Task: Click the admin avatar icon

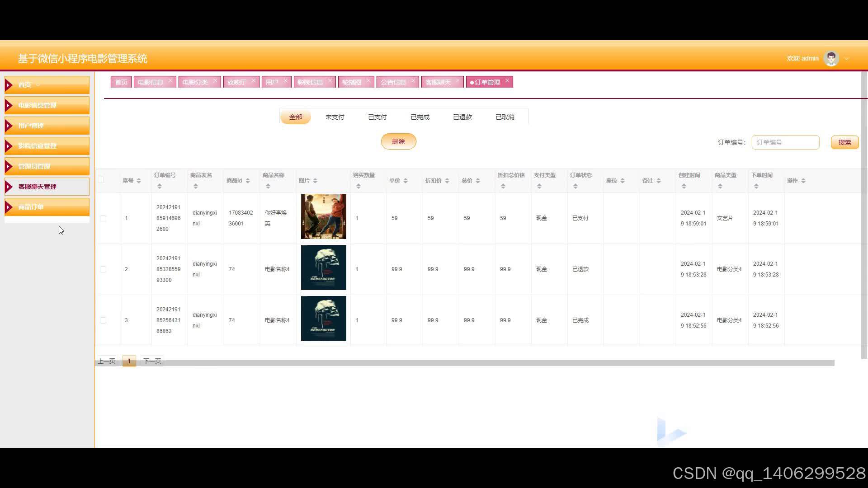Action: (x=831, y=58)
